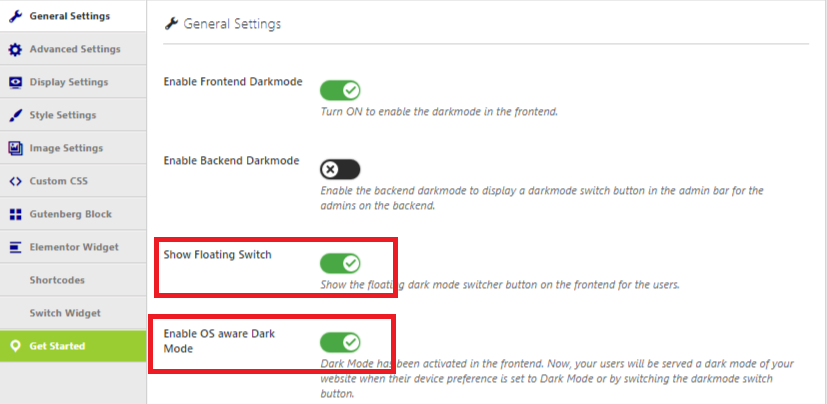827x404 pixels.
Task: Click the paintbrush icon for Style Settings
Action: pyautogui.click(x=15, y=116)
